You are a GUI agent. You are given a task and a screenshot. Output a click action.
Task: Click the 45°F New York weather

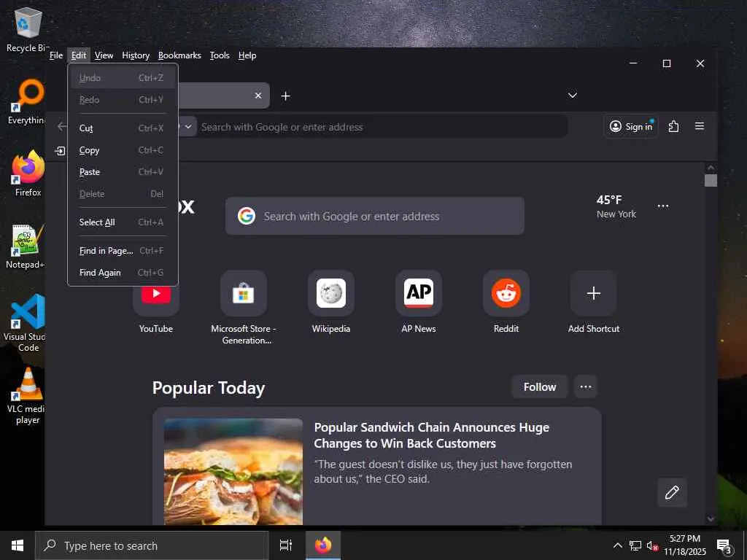tap(616, 206)
